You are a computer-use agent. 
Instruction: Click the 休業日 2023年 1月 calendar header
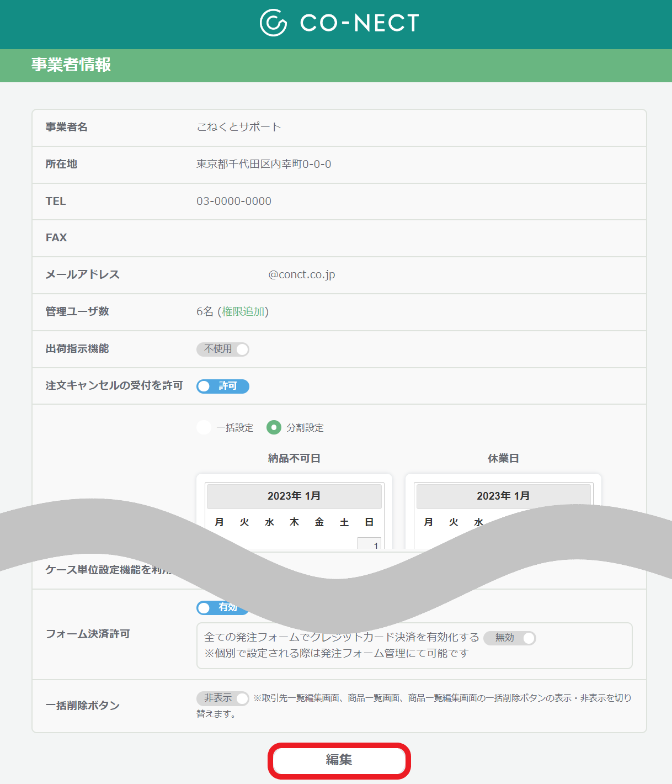503,496
